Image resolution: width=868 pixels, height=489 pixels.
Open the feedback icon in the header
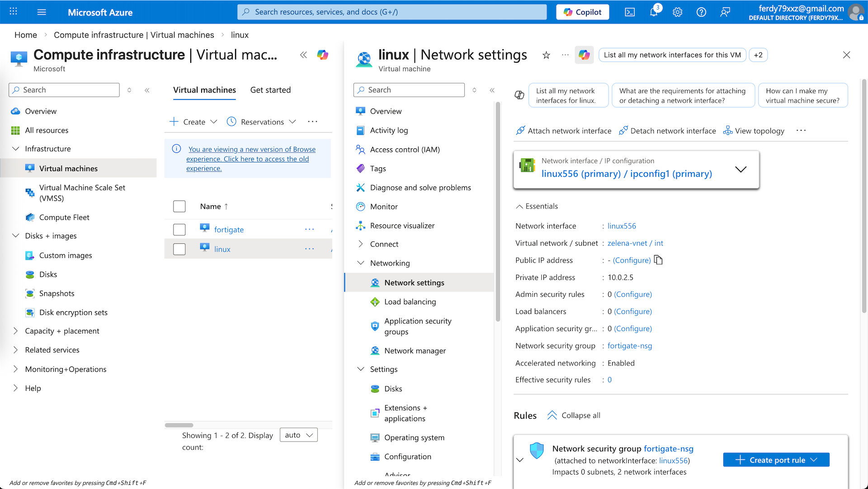tap(725, 12)
